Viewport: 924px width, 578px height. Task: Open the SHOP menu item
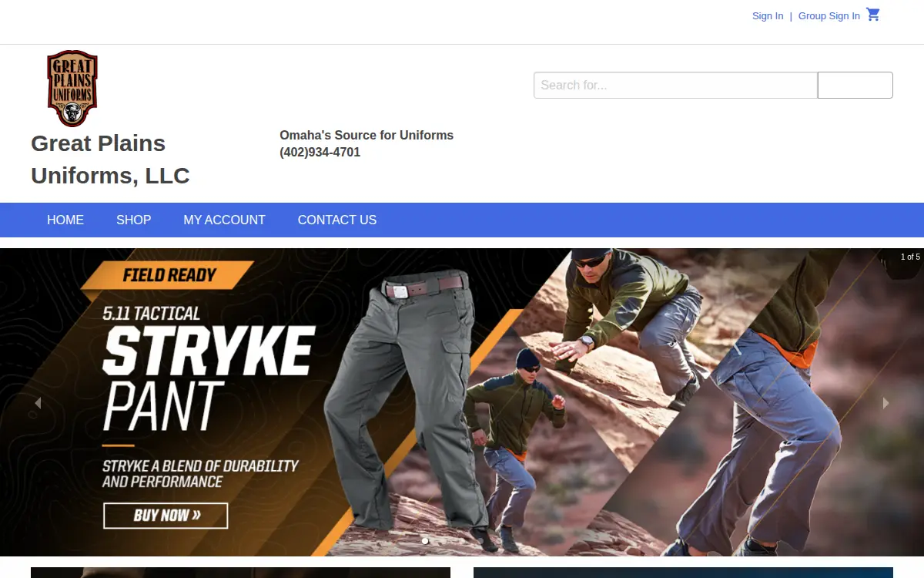tap(134, 220)
